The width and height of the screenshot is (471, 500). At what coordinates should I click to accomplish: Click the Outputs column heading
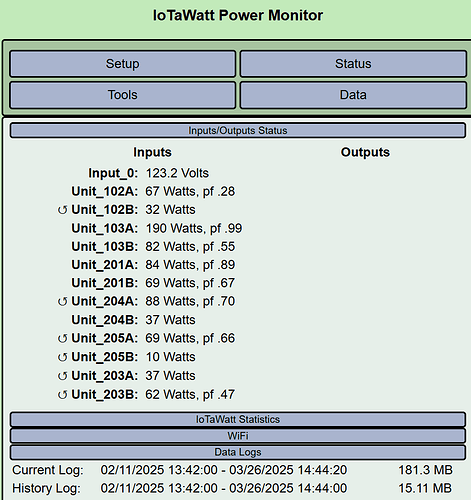pyautogui.click(x=365, y=152)
